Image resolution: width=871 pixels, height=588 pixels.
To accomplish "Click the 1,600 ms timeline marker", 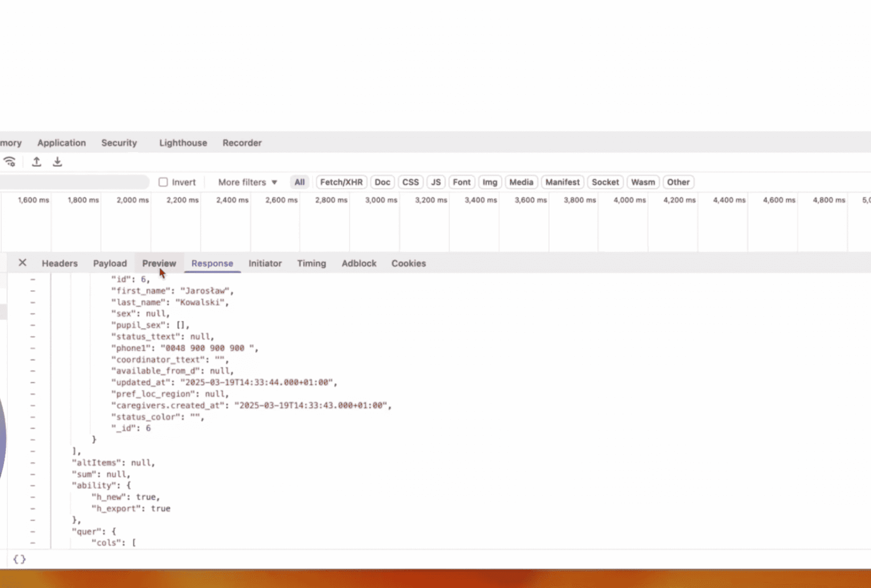I will [x=33, y=200].
